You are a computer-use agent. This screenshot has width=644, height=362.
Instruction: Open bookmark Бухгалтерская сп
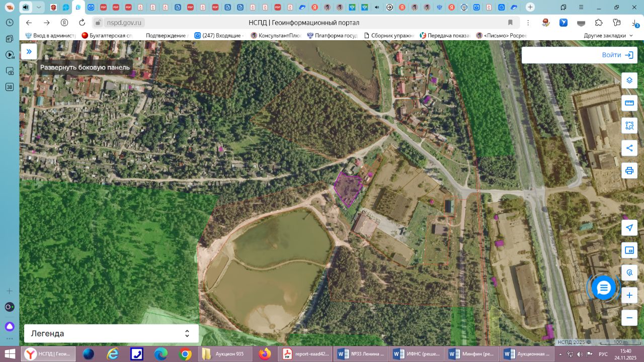107,36
